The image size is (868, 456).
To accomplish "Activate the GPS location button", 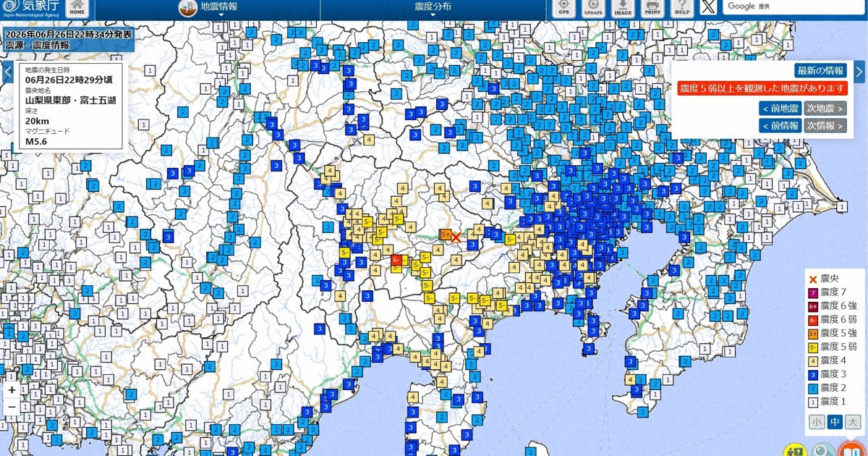I will [x=564, y=8].
